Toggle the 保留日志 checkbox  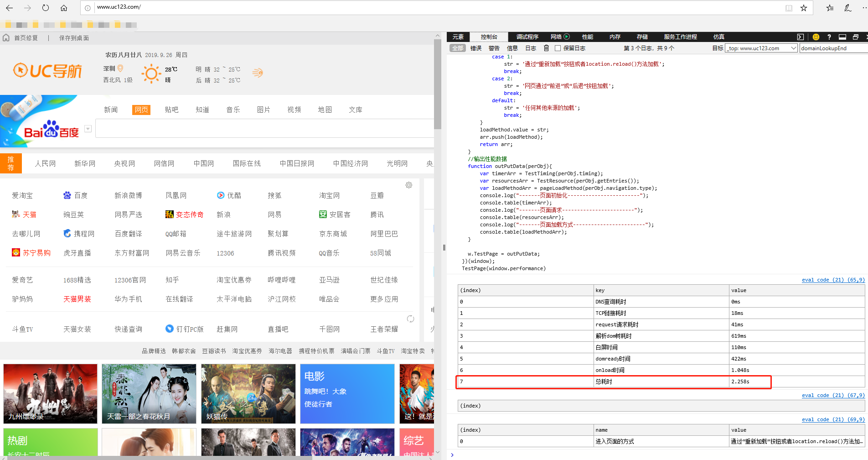coord(558,48)
